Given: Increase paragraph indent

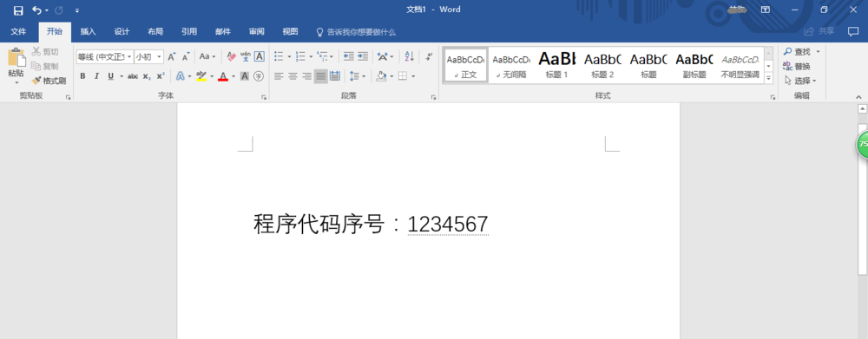Looking at the screenshot, I should [363, 56].
